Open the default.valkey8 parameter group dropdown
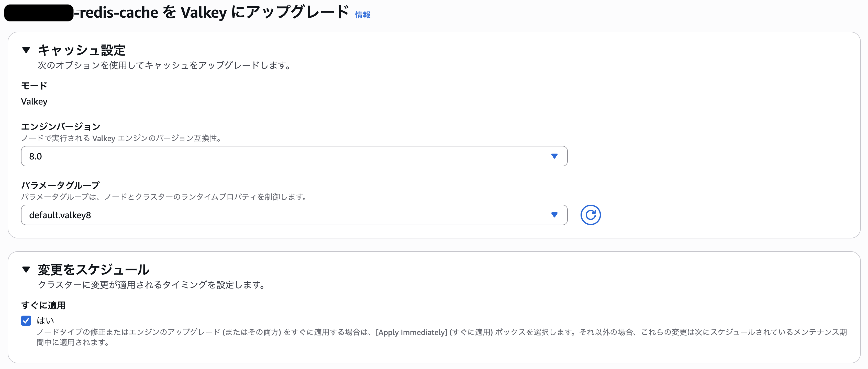 click(294, 215)
